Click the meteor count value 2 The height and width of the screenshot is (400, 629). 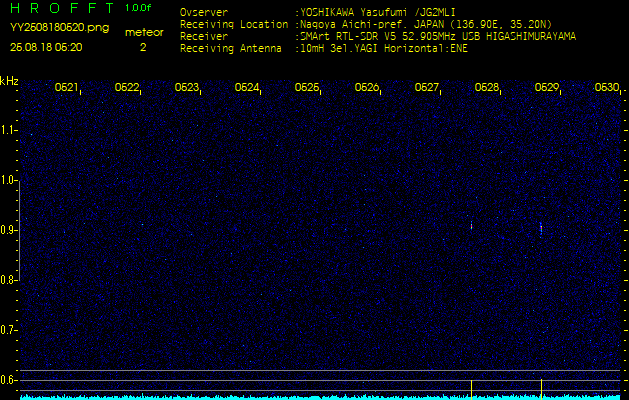[143, 47]
